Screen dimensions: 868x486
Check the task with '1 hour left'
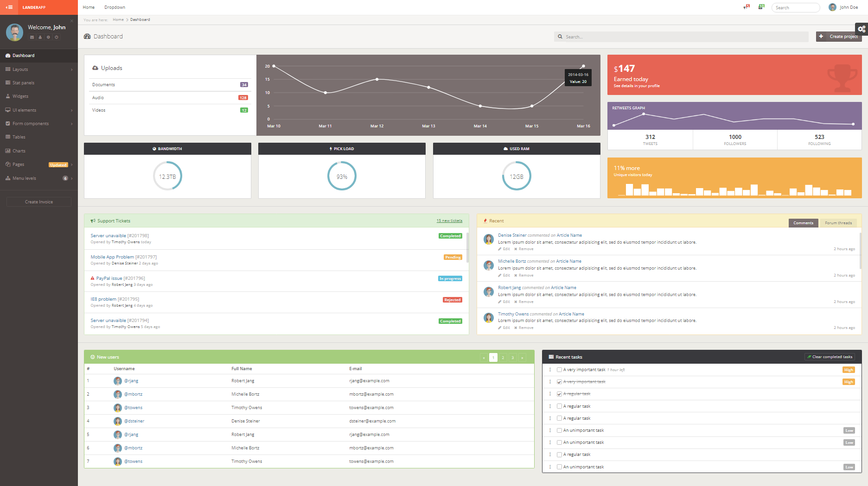click(559, 370)
